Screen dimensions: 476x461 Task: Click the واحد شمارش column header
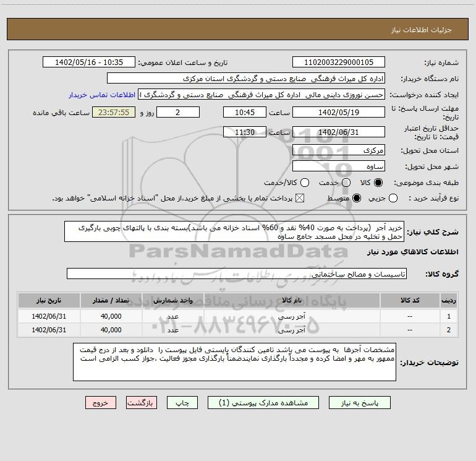coord(173,300)
